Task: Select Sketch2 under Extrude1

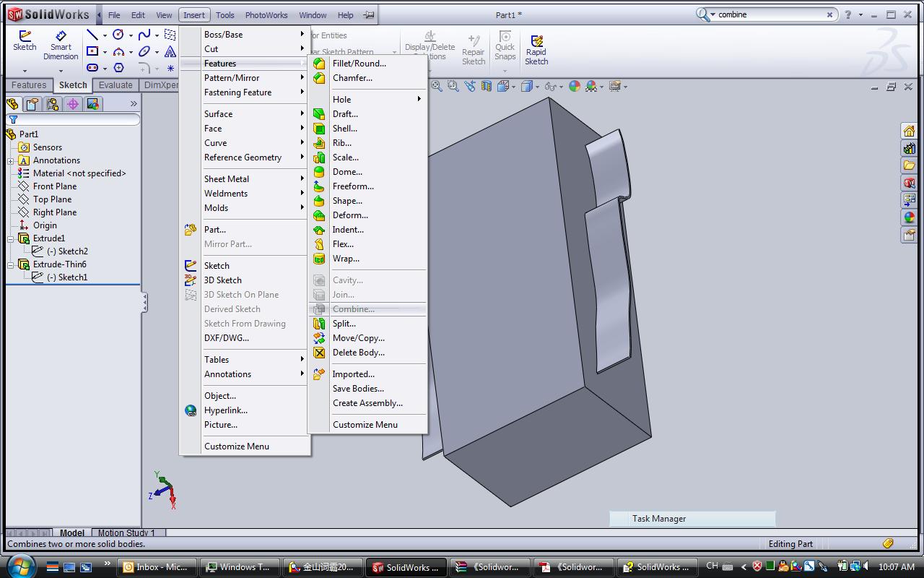Action: pos(67,251)
